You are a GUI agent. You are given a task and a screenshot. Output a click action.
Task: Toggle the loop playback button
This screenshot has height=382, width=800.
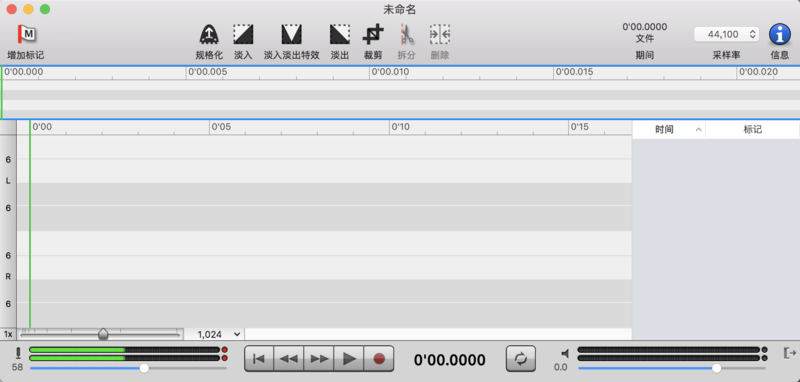tap(520, 359)
